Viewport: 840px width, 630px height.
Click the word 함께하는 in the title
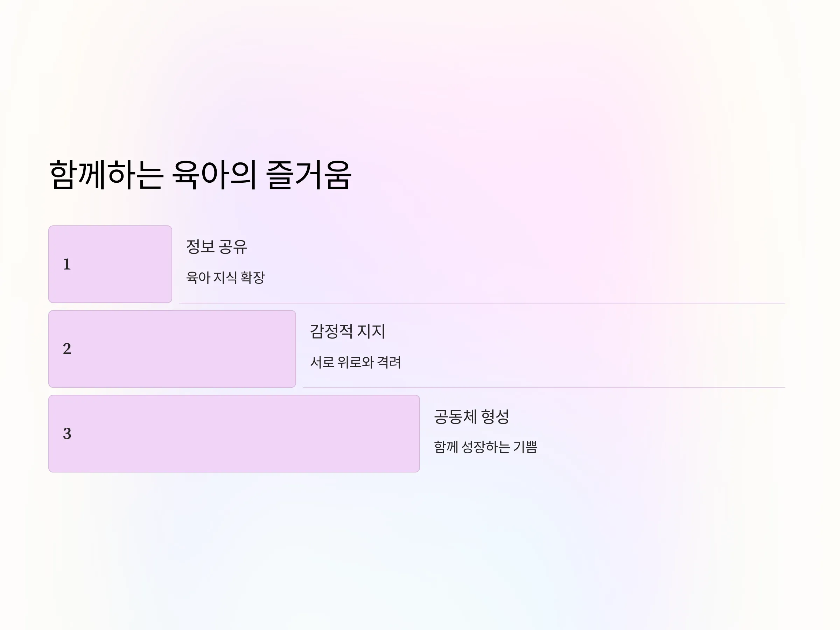(x=106, y=175)
